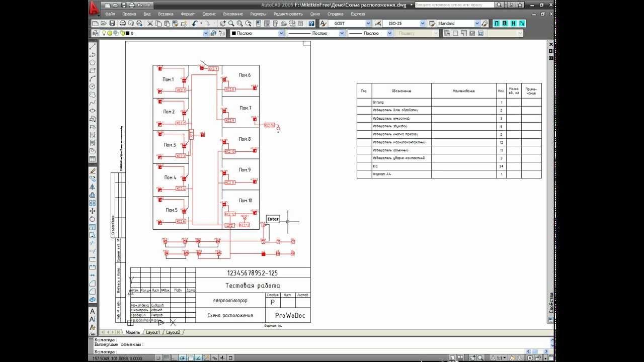Click the Enter button in drawing
Screen dimensions: 644x362
tap(273, 219)
